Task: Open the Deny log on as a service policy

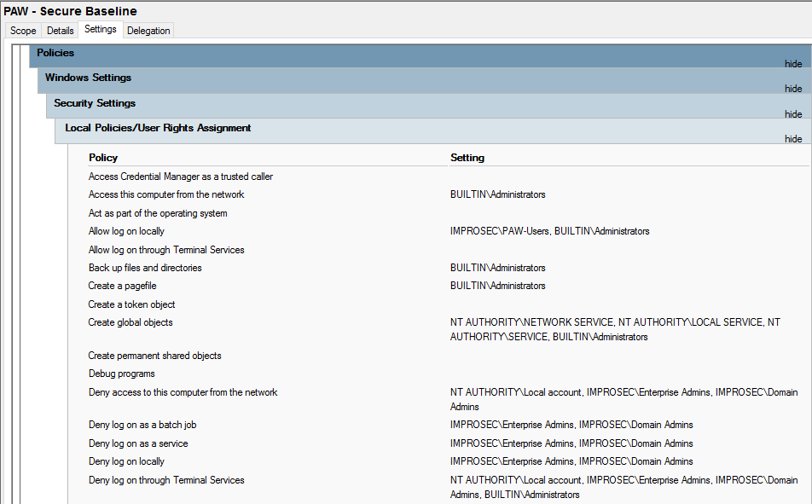Action: click(x=138, y=443)
